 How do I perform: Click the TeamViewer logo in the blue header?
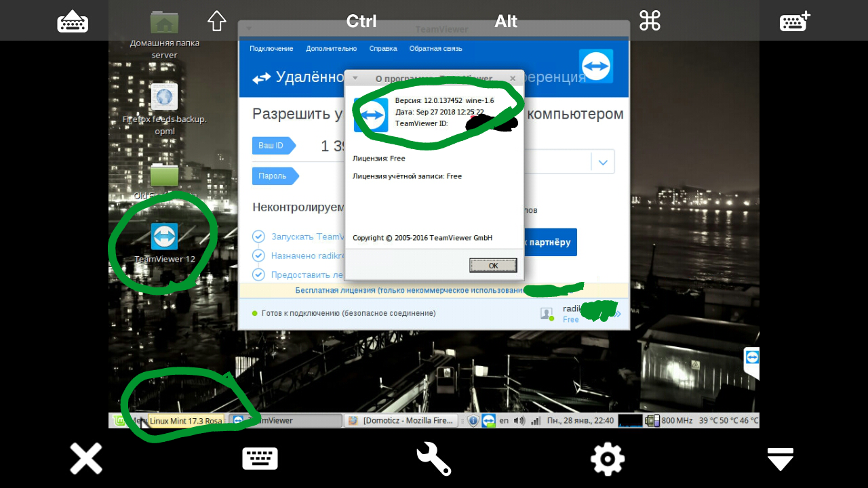point(596,66)
